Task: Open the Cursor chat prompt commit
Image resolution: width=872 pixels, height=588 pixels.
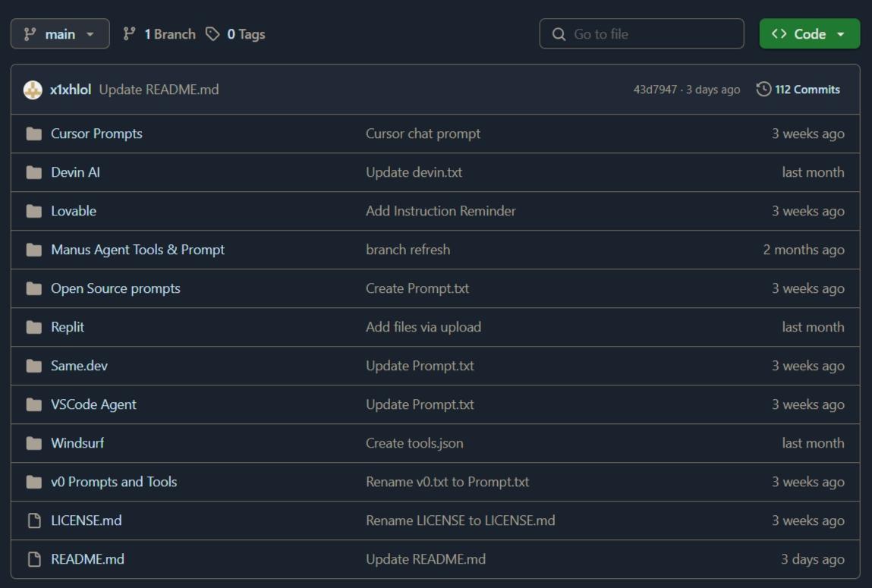Action: click(423, 134)
